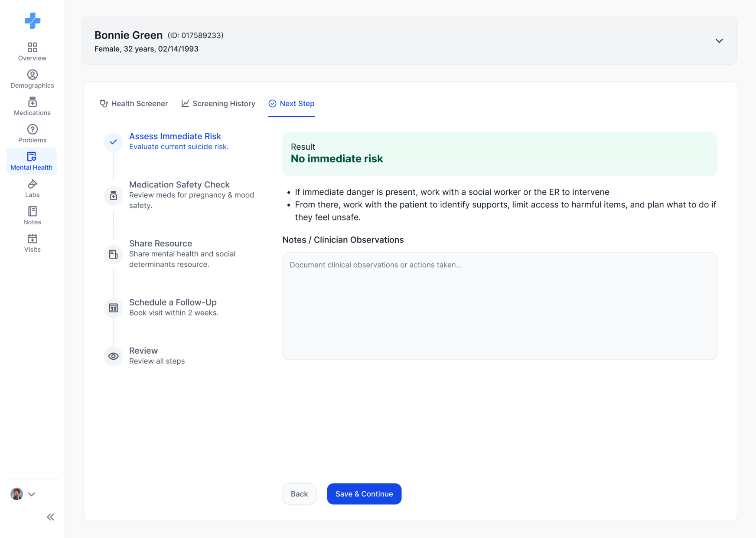Collapse the sidebar with double-chevron icon
This screenshot has width=756, height=538.
coord(51,517)
